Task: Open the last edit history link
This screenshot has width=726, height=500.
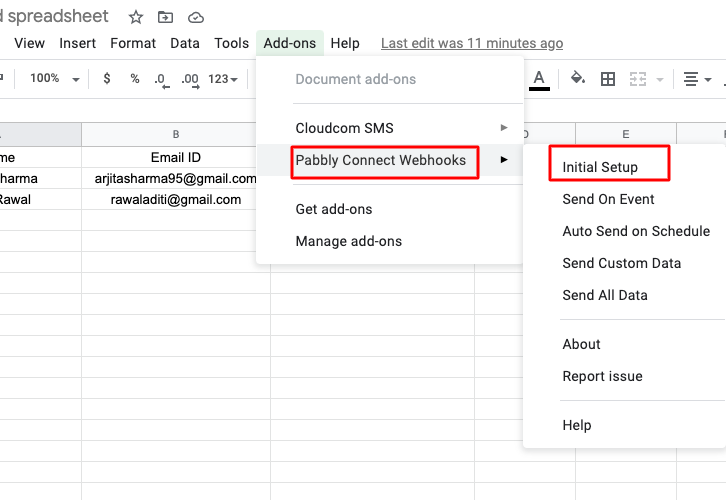Action: click(472, 43)
